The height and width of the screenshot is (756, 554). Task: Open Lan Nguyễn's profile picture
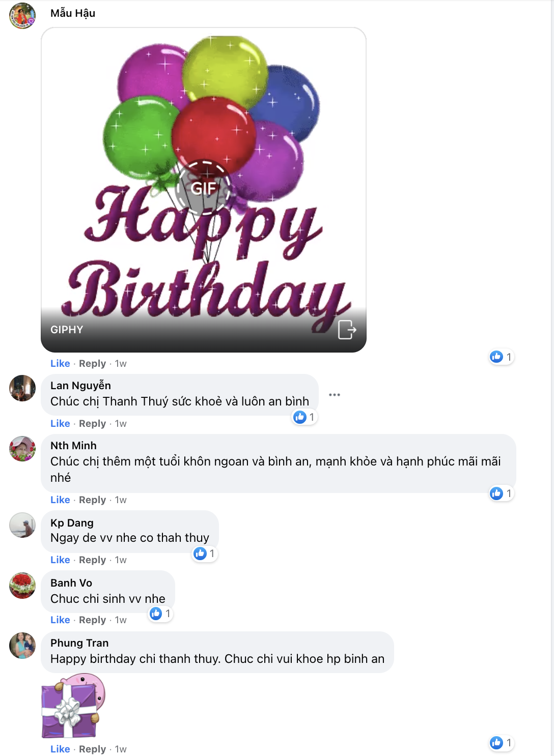click(22, 388)
